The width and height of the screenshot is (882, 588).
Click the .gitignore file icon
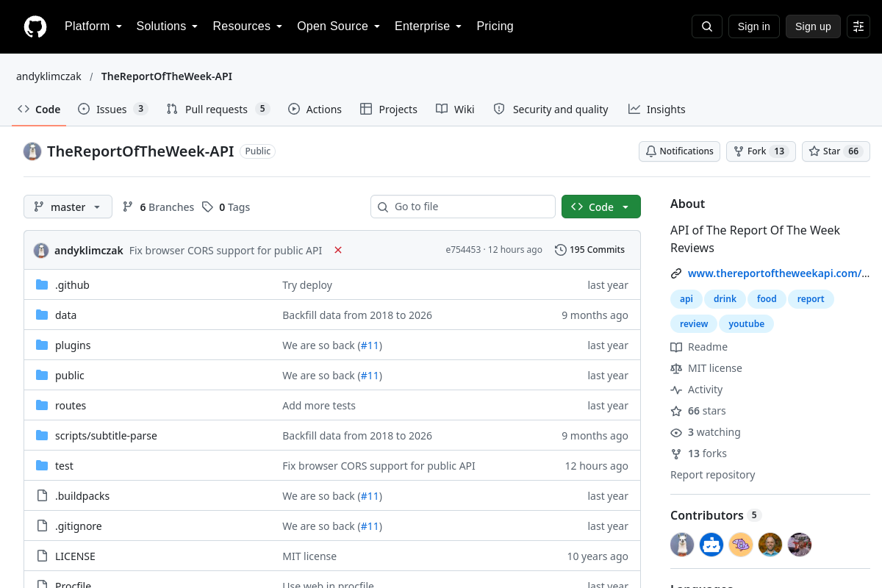(42, 526)
